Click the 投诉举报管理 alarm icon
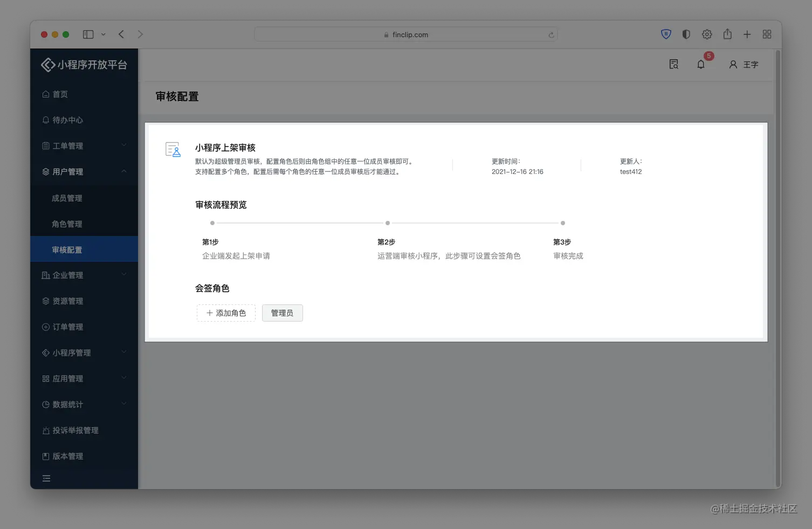The image size is (812, 529). [46, 430]
